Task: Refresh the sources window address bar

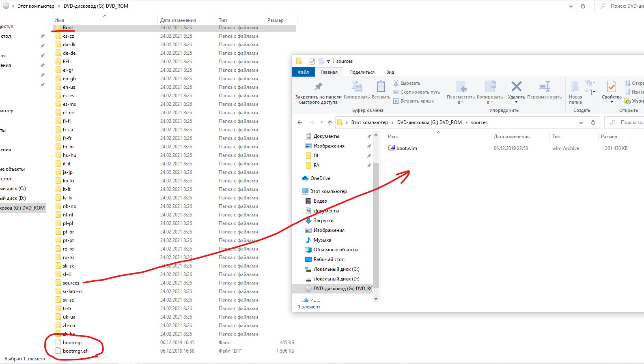Action: 593,122
